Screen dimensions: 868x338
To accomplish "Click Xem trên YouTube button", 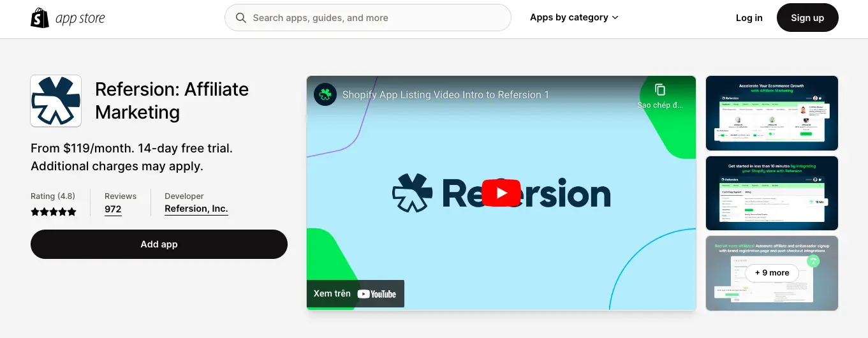I will click(x=355, y=294).
